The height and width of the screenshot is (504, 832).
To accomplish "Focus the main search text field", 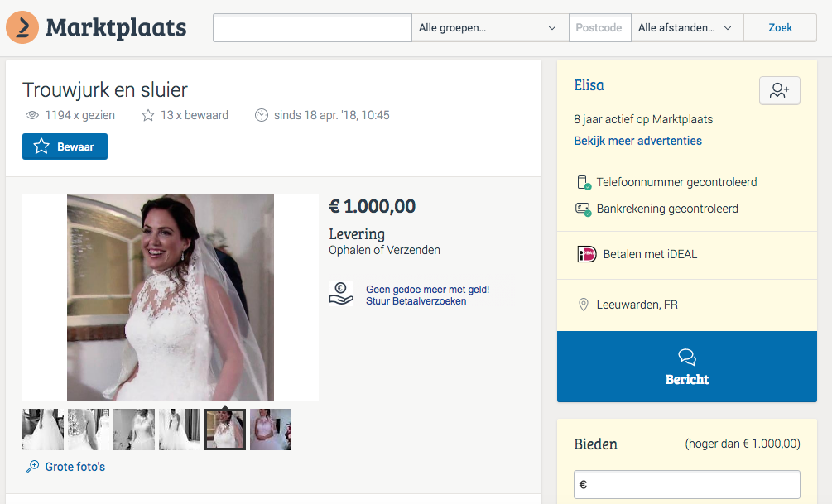I will click(313, 27).
